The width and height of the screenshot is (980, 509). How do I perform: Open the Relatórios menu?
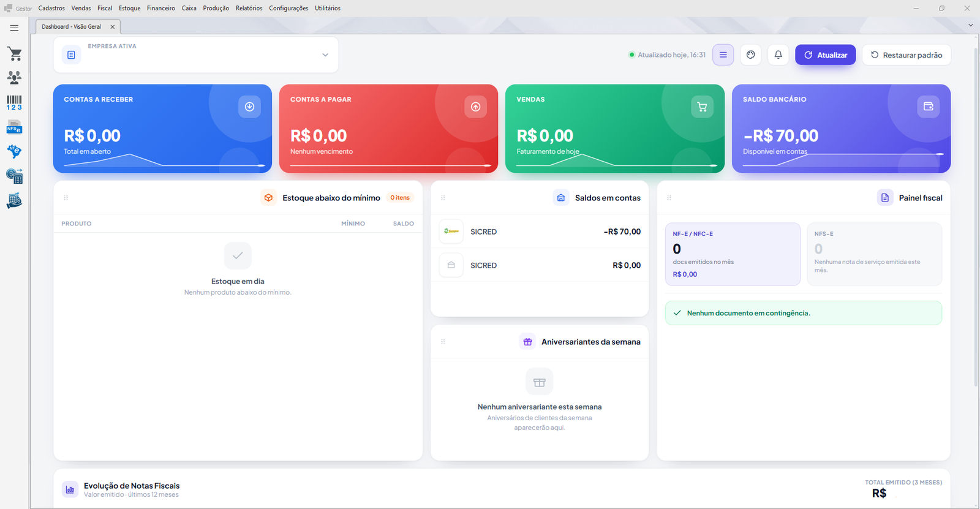tap(249, 8)
